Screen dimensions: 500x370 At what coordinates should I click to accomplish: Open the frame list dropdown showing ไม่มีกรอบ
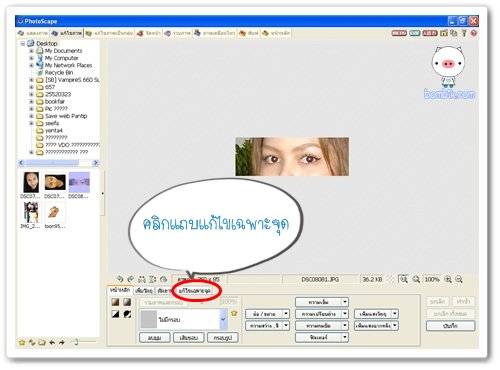click(x=223, y=319)
